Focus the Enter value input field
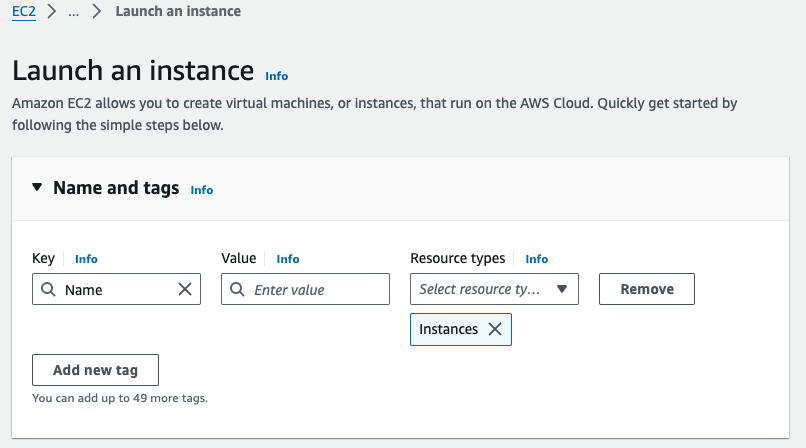806x448 pixels. point(305,289)
